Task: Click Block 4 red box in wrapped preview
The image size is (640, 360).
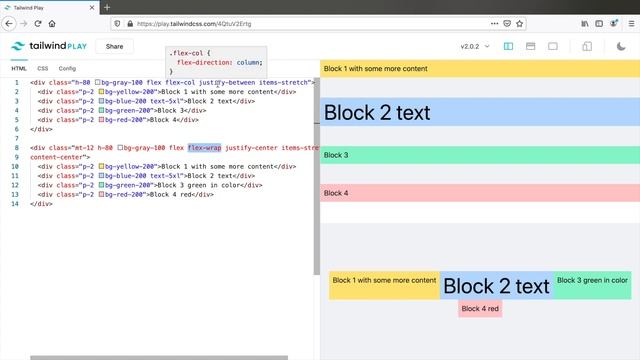Action: click(480, 309)
